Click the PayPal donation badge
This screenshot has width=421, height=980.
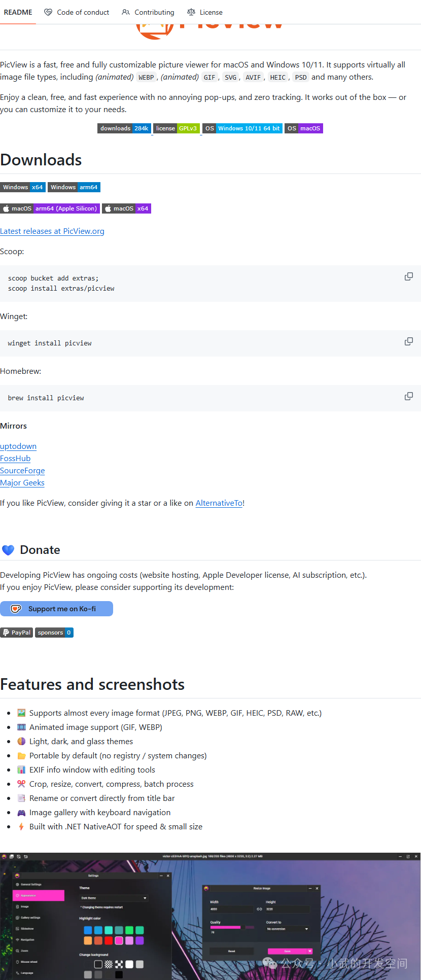tap(17, 633)
